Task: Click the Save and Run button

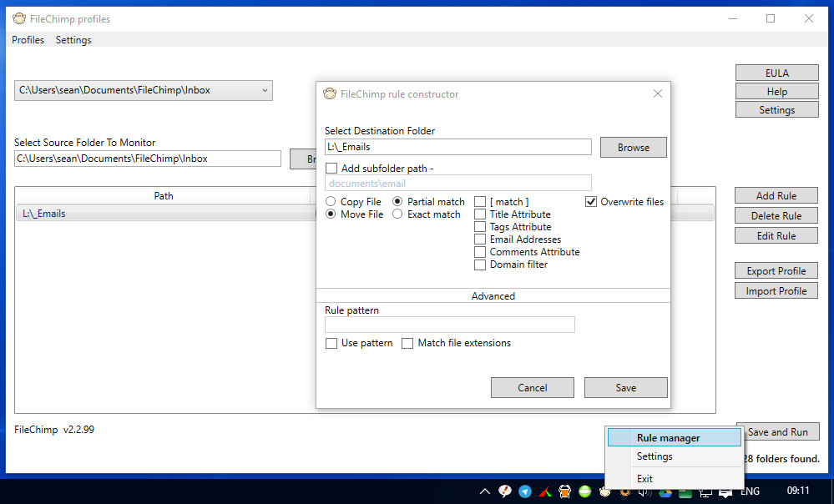Action: pyautogui.click(x=781, y=431)
